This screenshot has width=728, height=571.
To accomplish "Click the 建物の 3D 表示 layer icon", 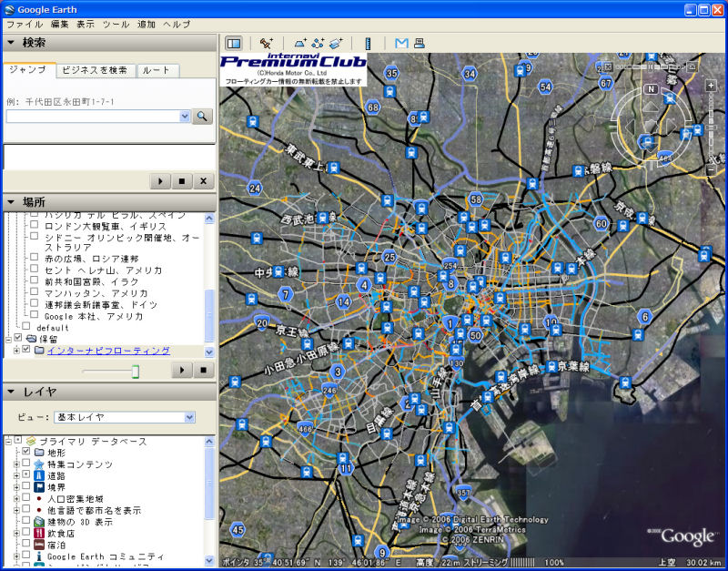I will (x=39, y=522).
